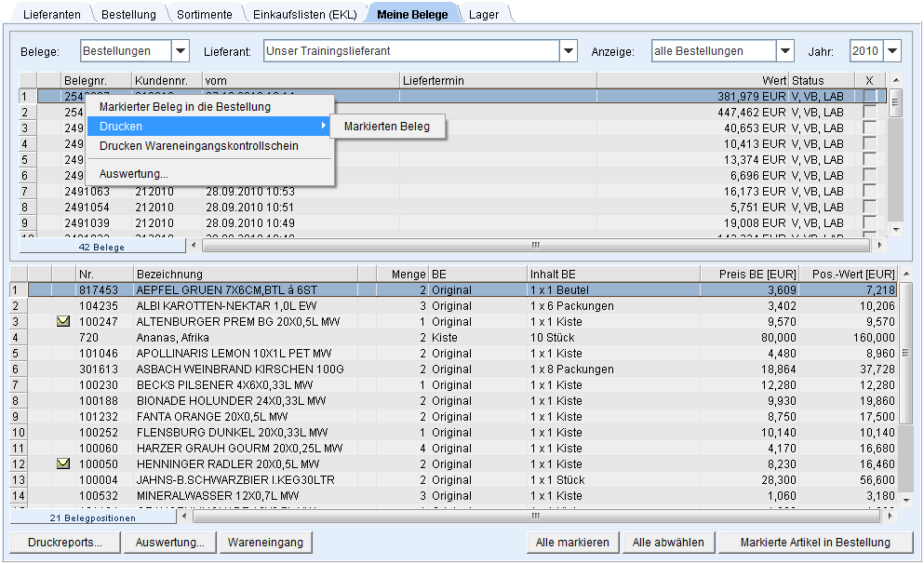The image size is (924, 564).
Task: Click left arrow of orders table horizontal scrollbar
Action: coord(194,246)
